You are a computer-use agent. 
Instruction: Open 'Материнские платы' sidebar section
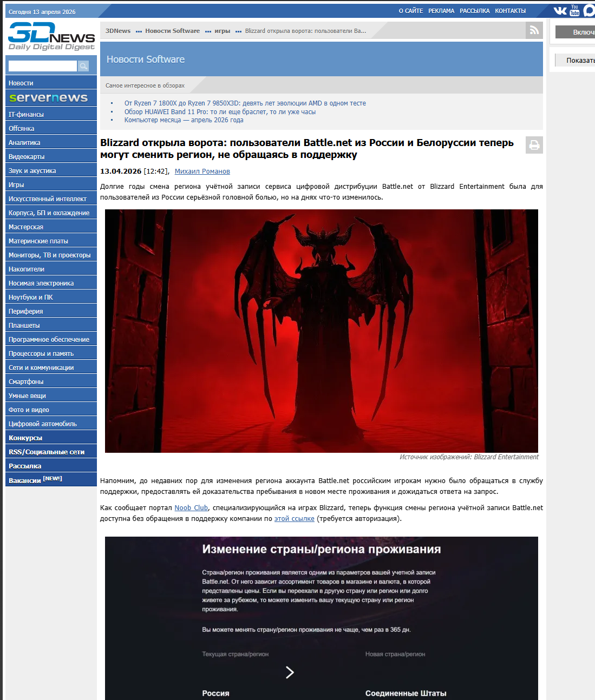point(51,241)
